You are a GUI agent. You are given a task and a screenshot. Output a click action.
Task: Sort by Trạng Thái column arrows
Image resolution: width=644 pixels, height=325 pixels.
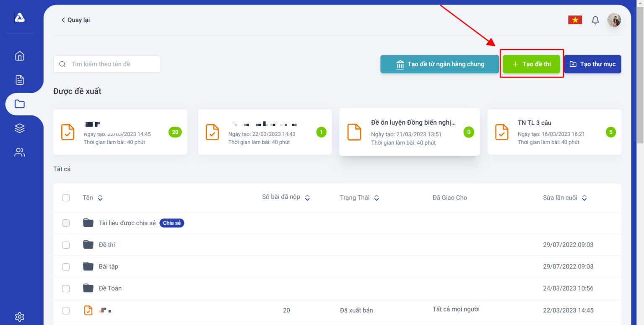tap(377, 198)
